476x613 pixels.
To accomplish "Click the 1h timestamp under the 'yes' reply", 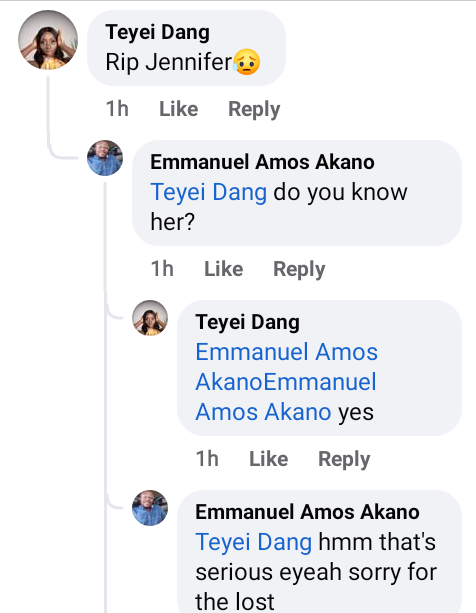I will [207, 459].
